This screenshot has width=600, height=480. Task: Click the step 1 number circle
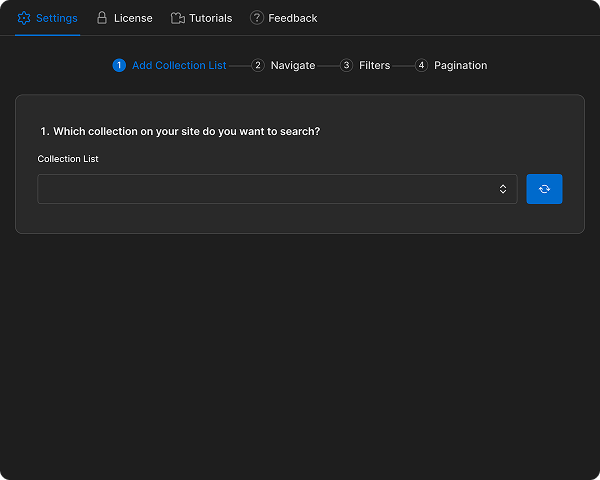pyautogui.click(x=119, y=65)
